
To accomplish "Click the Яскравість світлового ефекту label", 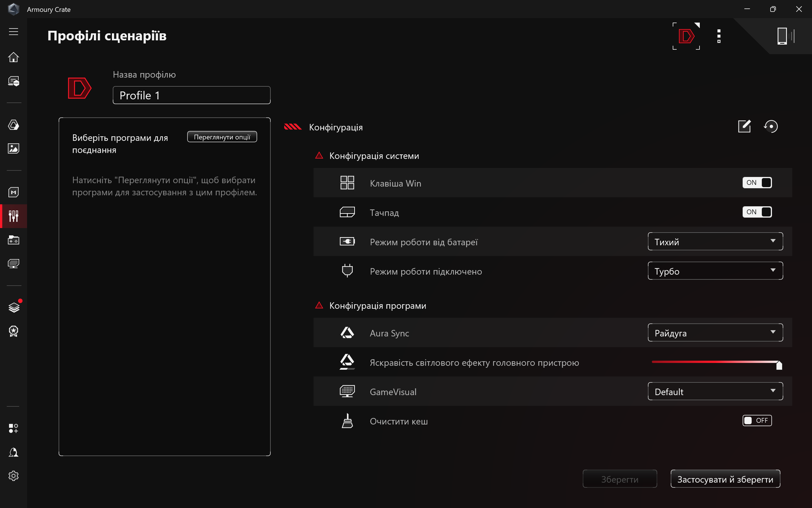I will coord(474,363).
